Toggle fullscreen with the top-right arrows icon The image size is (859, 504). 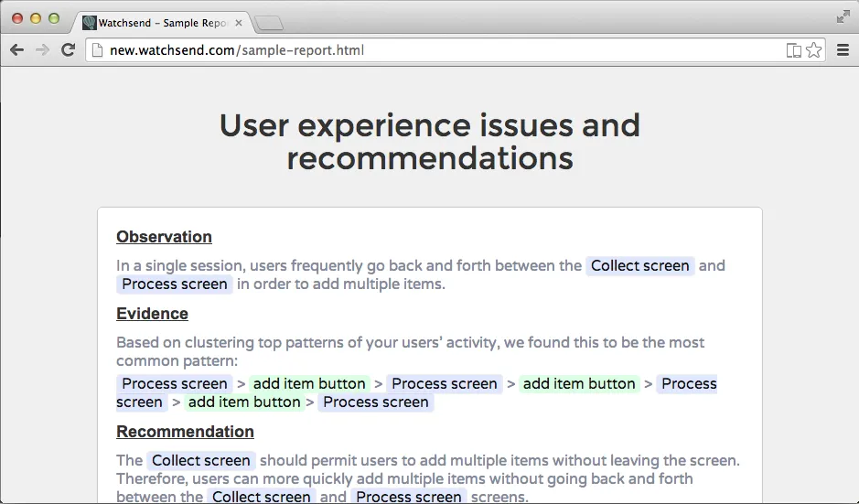(843, 17)
